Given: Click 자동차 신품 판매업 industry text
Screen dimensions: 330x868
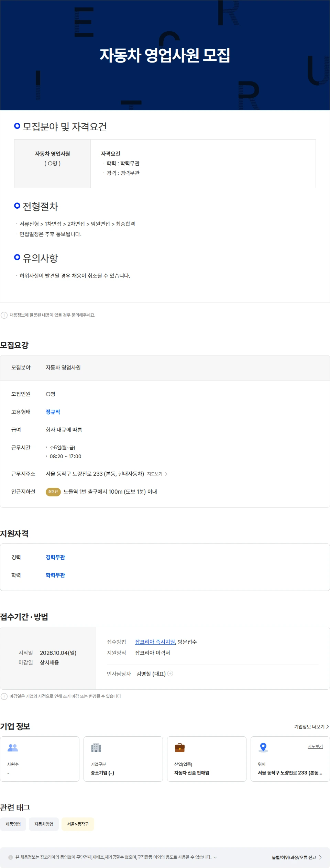Looking at the screenshot, I should click(192, 773).
